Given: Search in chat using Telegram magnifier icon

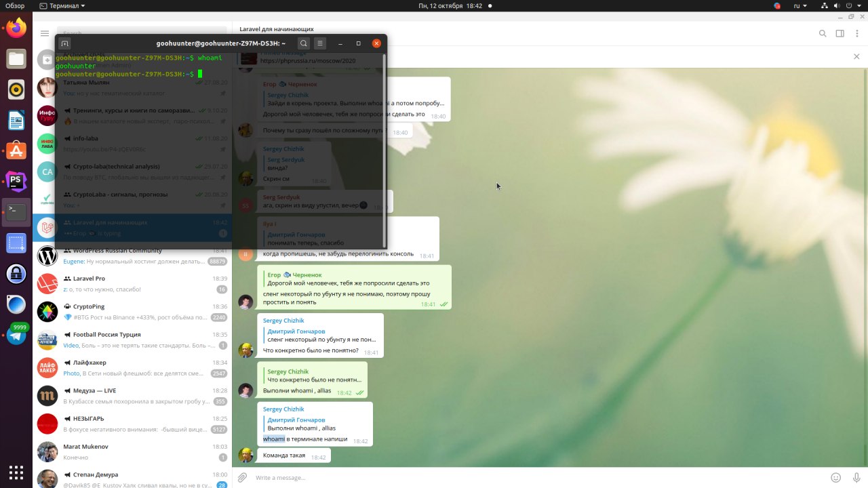Looking at the screenshot, I should (823, 33).
